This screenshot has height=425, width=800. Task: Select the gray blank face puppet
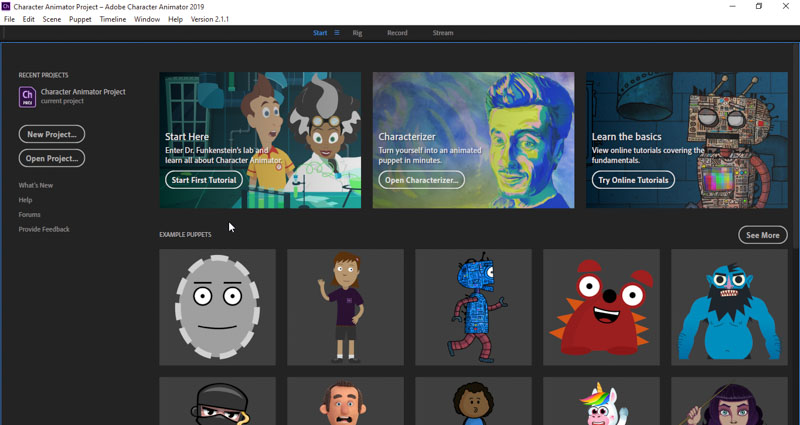point(217,307)
